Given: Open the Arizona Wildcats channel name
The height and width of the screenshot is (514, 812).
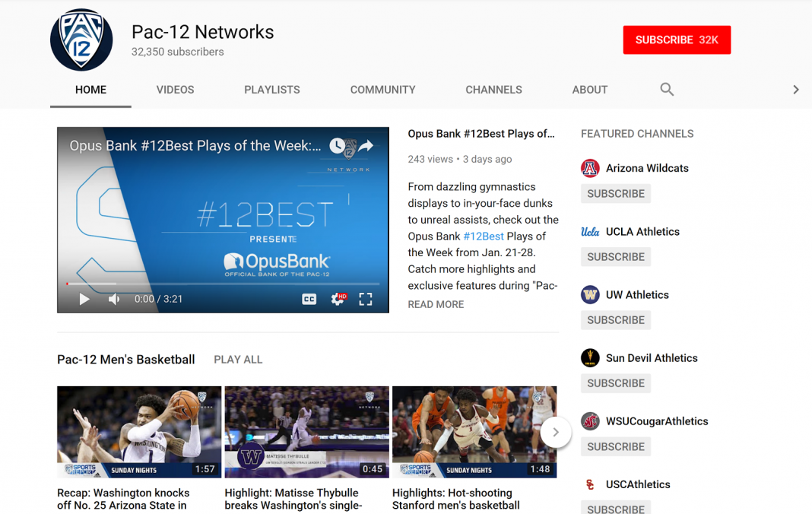Looking at the screenshot, I should point(647,168).
